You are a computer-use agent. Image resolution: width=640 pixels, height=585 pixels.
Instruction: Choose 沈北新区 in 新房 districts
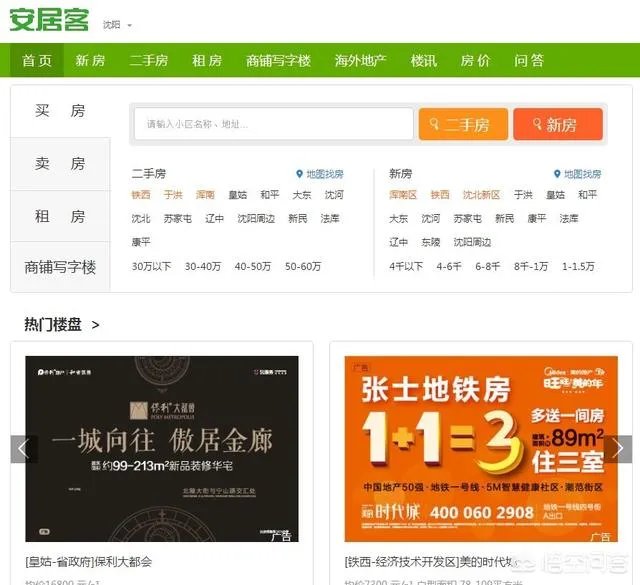pyautogui.click(x=482, y=195)
